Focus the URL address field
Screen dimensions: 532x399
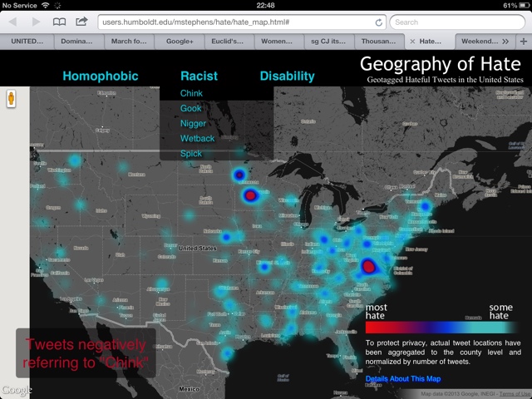[242, 22]
